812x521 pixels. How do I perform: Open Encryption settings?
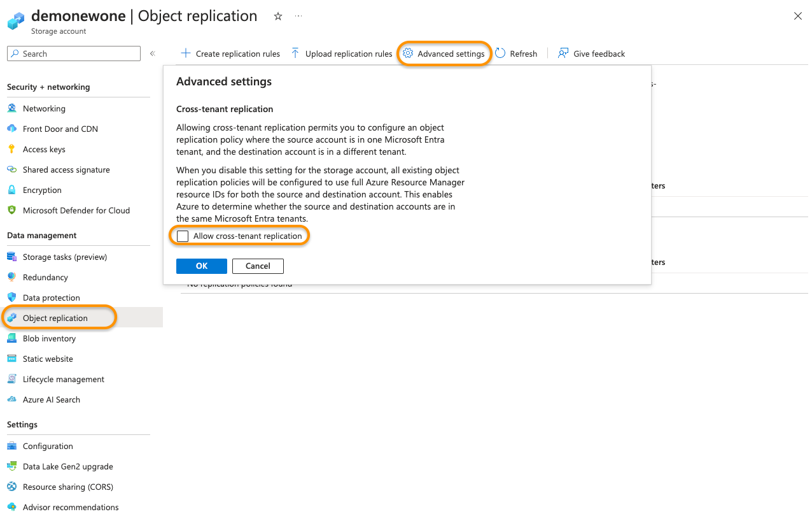42,190
